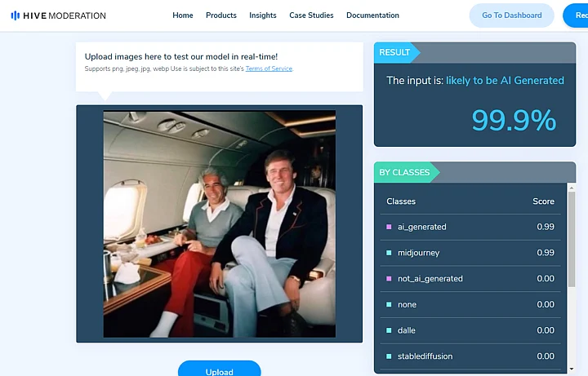Open the Terms of Service link
The height and width of the screenshot is (376, 588).
(x=269, y=69)
